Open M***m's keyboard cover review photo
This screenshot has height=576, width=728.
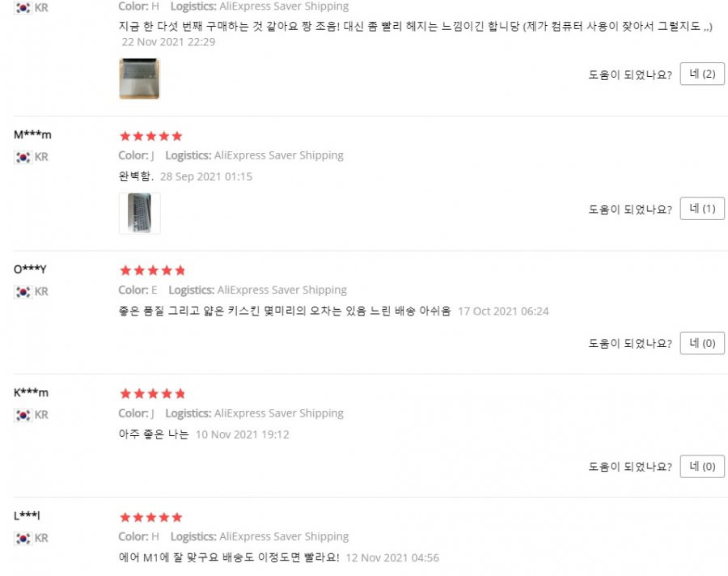(140, 214)
